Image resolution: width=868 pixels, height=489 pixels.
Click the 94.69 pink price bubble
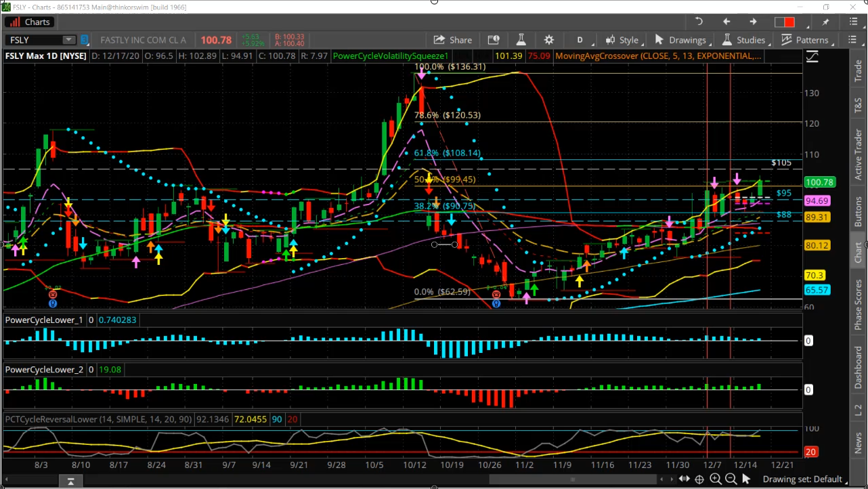tap(817, 201)
